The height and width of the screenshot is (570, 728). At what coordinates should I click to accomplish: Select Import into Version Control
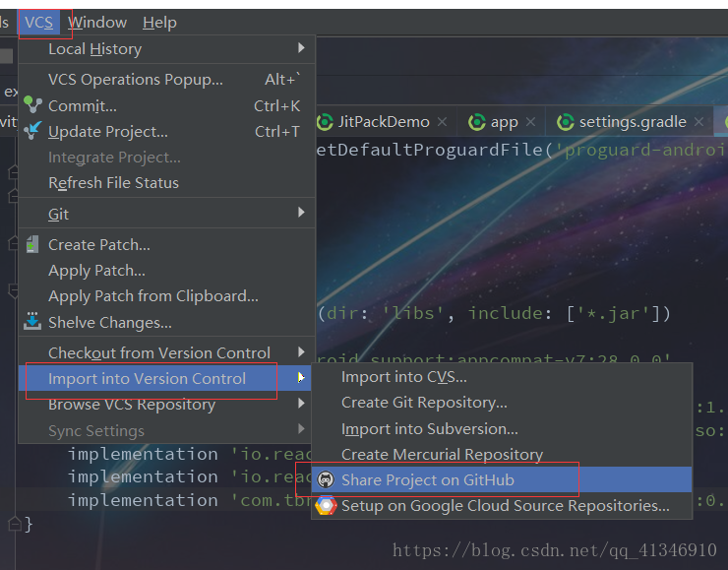[x=166, y=379]
